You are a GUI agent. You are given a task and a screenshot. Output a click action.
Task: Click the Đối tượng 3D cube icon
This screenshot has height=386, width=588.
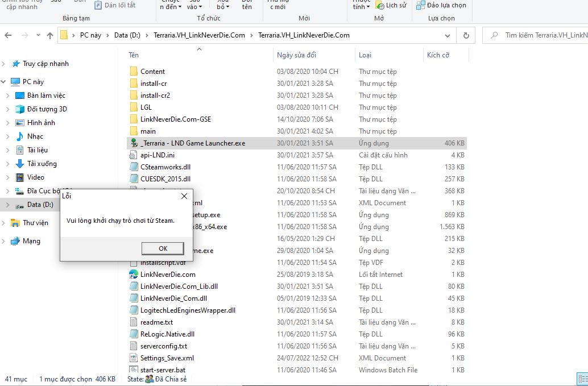pyautogui.click(x=20, y=109)
